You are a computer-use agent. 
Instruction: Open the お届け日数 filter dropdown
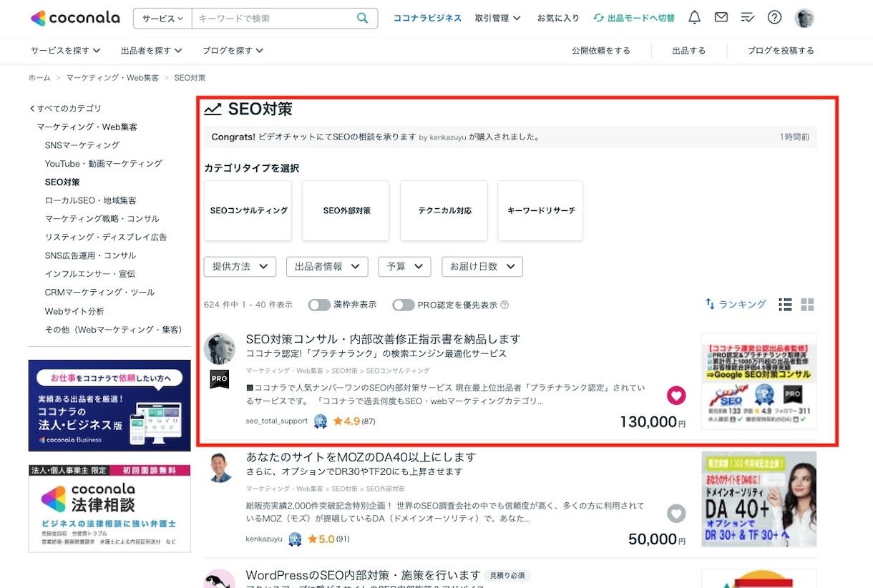[482, 267]
